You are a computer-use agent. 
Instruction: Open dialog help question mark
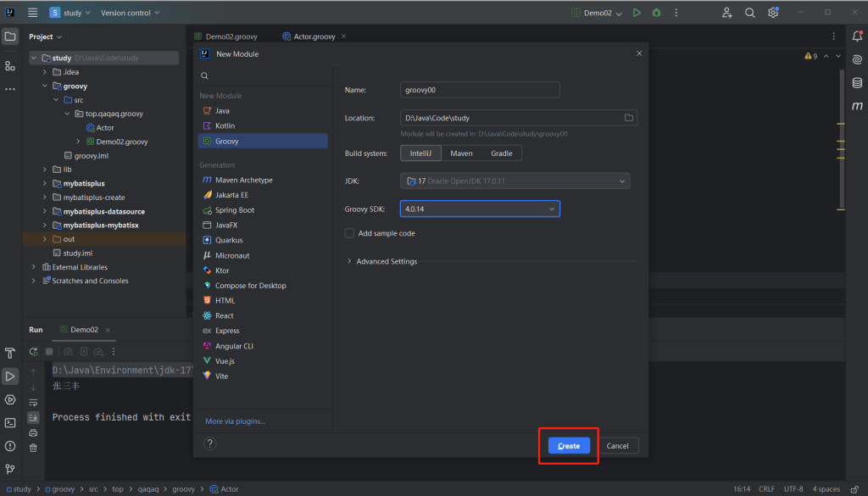click(x=210, y=443)
